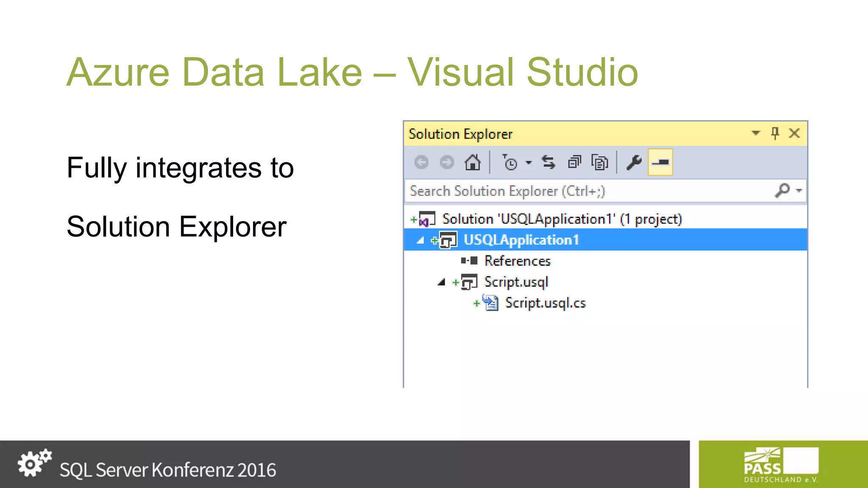Screen dimensions: 868x488
Task: Pin the Solution Explorer panel
Action: click(x=775, y=133)
